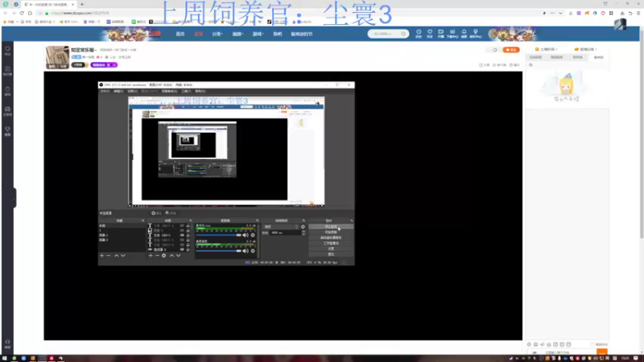The image size is (644, 362).
Task: Toggle lock on top text source row
Action: (x=188, y=226)
